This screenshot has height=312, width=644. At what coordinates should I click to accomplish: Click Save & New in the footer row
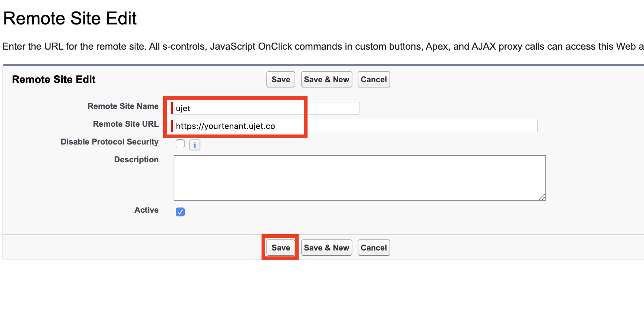click(326, 248)
